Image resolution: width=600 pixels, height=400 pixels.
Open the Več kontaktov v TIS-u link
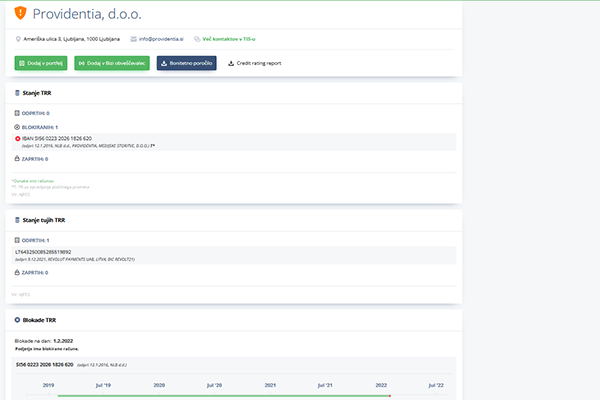[234, 39]
